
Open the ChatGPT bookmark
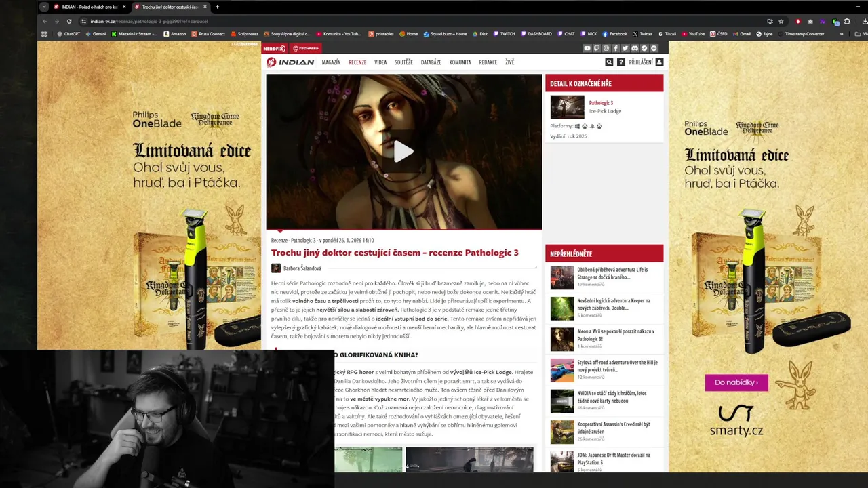[x=68, y=33]
